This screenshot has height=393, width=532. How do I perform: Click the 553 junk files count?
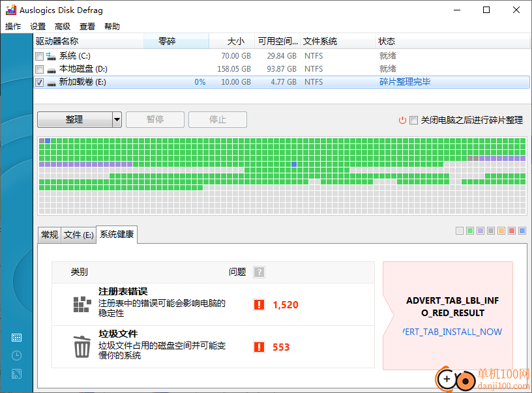(281, 347)
